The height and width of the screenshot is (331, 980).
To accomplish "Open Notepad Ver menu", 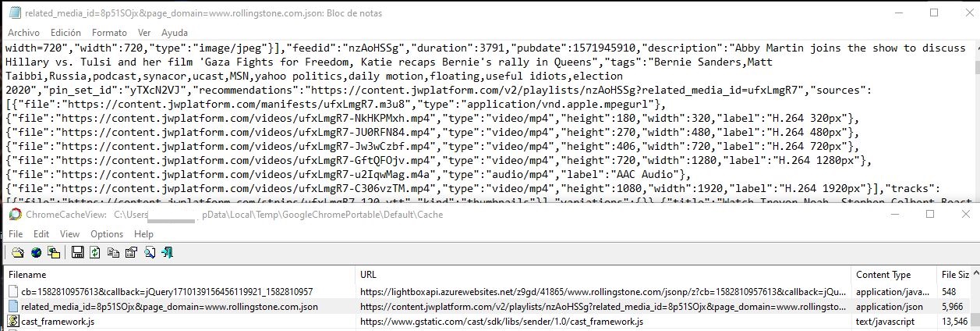I will pyautogui.click(x=144, y=33).
